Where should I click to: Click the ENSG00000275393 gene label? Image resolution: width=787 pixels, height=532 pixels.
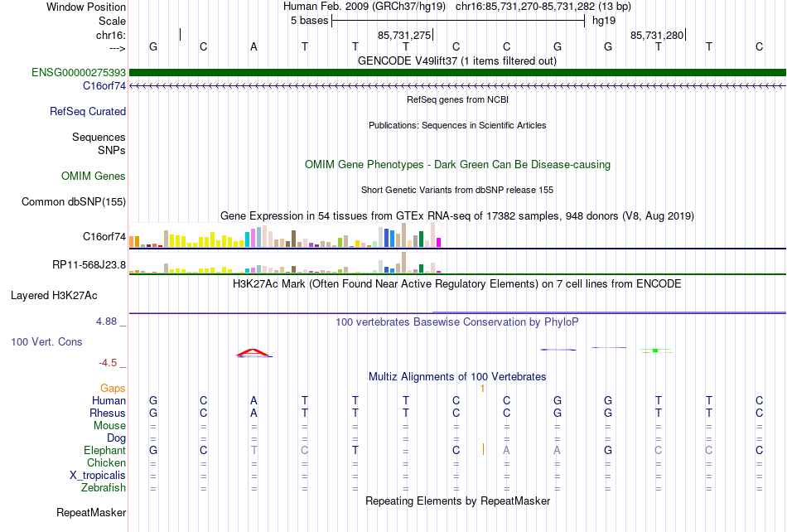[79, 73]
